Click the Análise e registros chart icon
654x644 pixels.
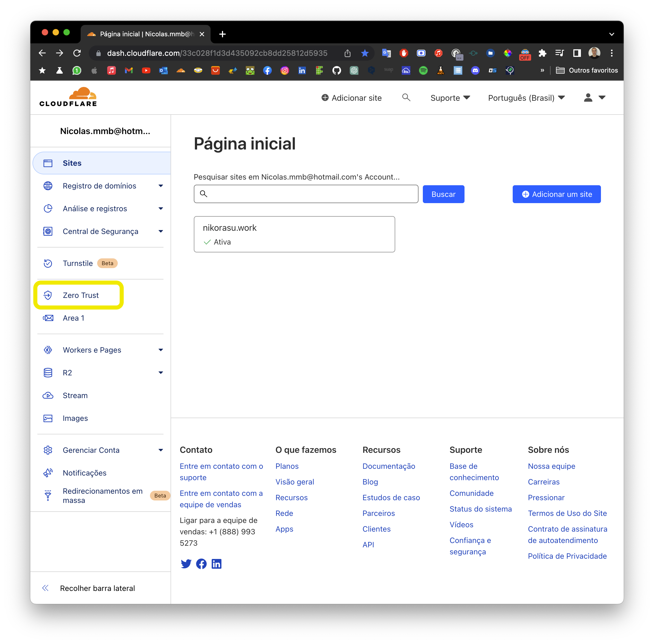click(x=48, y=208)
